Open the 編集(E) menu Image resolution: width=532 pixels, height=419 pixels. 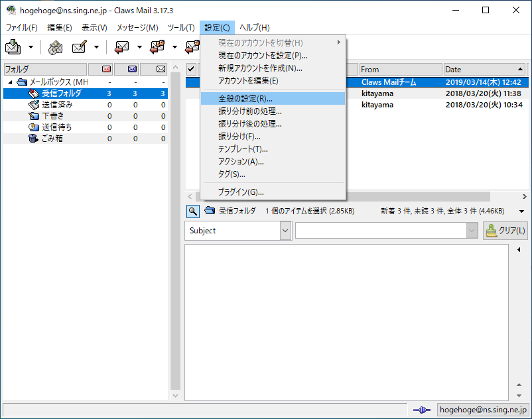60,27
